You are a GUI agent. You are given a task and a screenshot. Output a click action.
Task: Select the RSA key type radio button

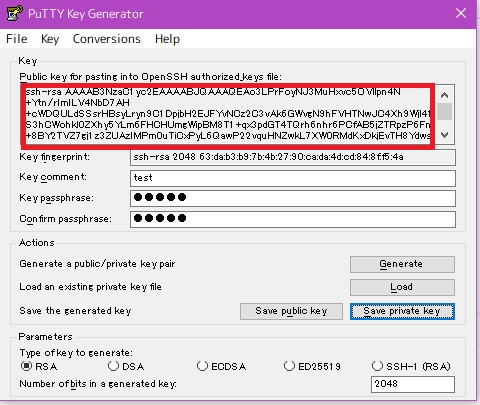coord(26,366)
